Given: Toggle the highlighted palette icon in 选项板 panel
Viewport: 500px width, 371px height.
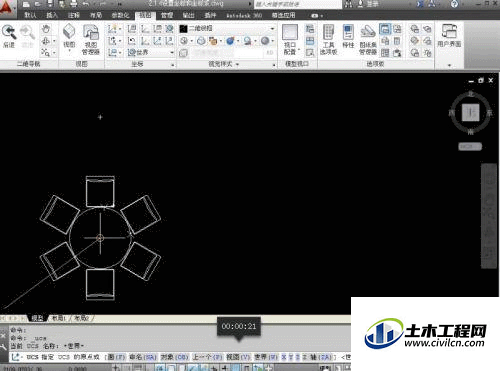Looking at the screenshot, I should (385, 29).
